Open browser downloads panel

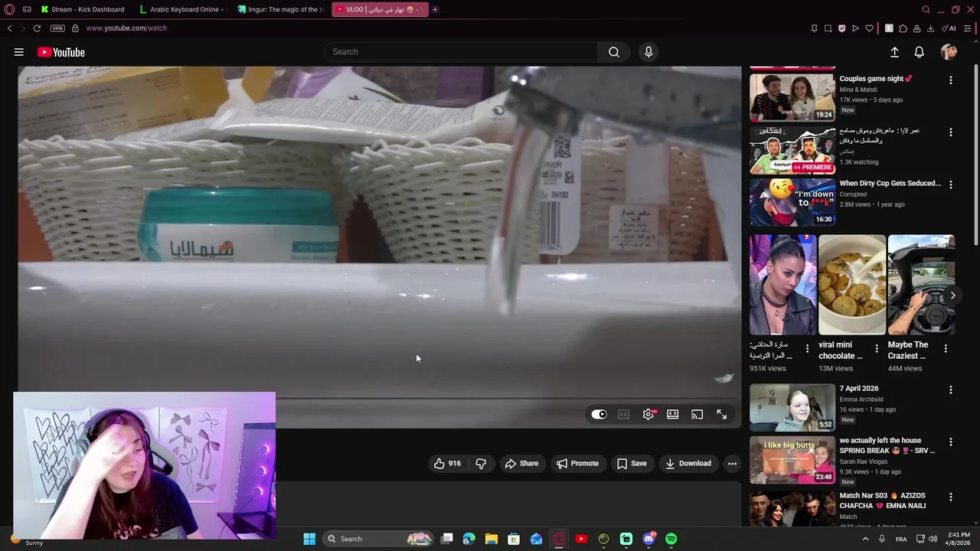(930, 28)
